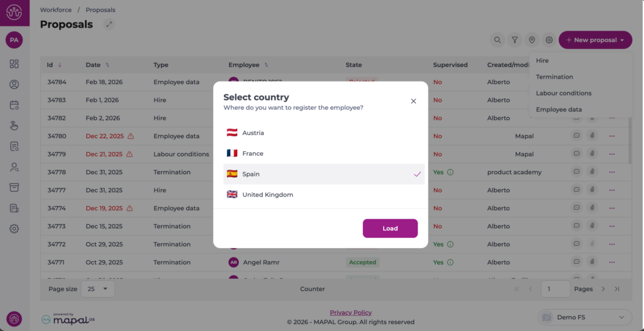Open the Page size dropdown
Screen dimensions: 644x331
pyautogui.click(x=99, y=289)
